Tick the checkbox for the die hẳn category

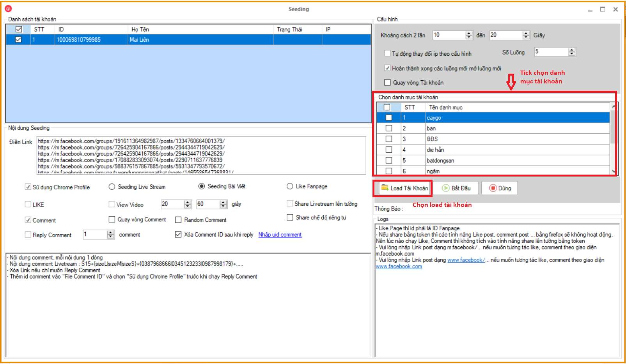pos(389,150)
